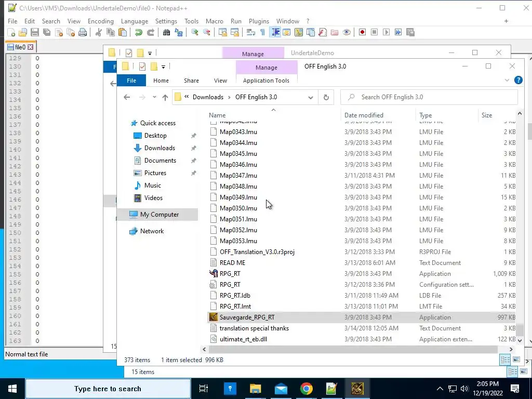Open the Share ribbon tab
Screen dimensions: 532x399
(191, 81)
